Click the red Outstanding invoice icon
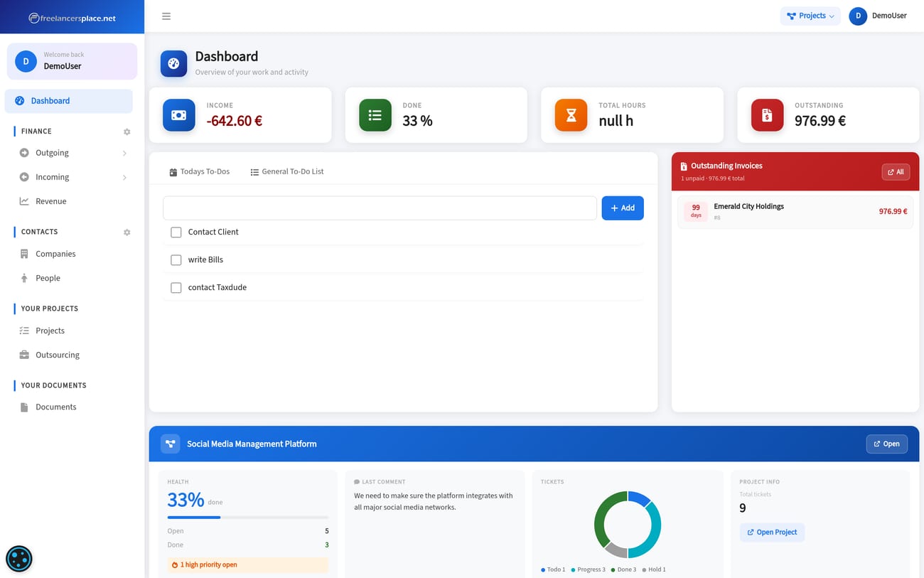 pyautogui.click(x=767, y=115)
